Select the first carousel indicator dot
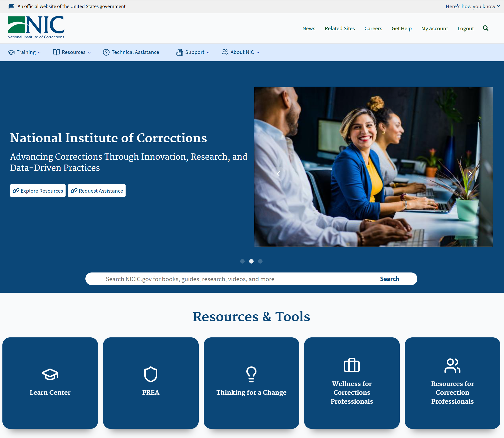This screenshot has height=438, width=504. 242,261
